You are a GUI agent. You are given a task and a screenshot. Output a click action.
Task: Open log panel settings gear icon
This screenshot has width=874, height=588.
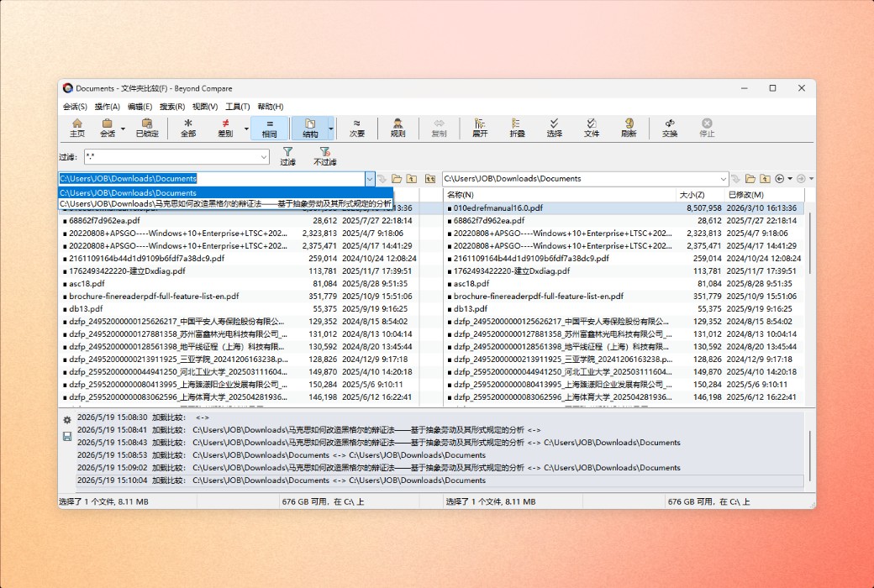coord(67,420)
